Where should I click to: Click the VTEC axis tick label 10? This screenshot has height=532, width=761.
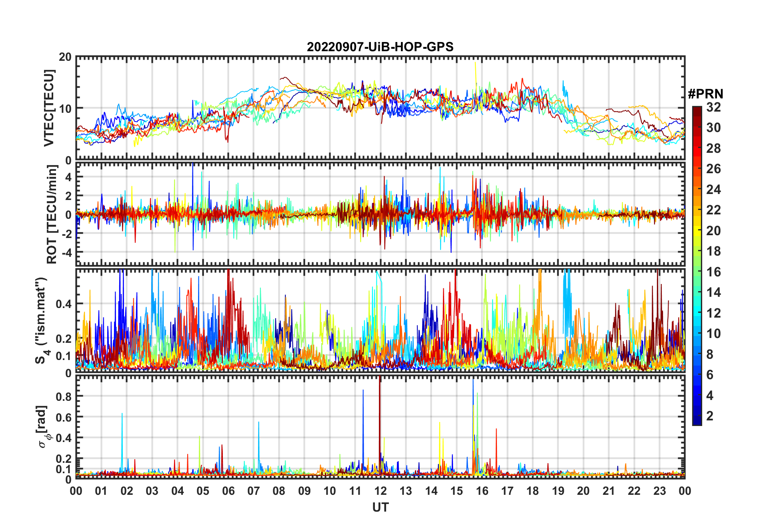66,108
